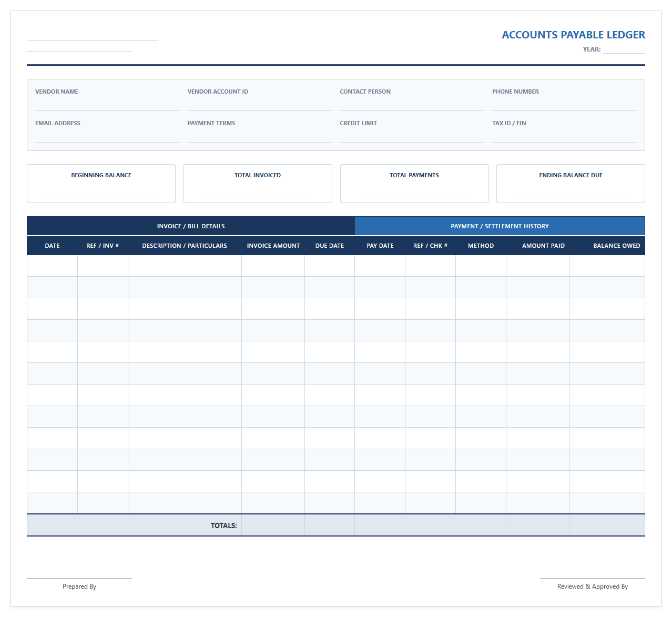Select the Total Payments box
Viewport: 672px width, 617px height.
pyautogui.click(x=414, y=184)
